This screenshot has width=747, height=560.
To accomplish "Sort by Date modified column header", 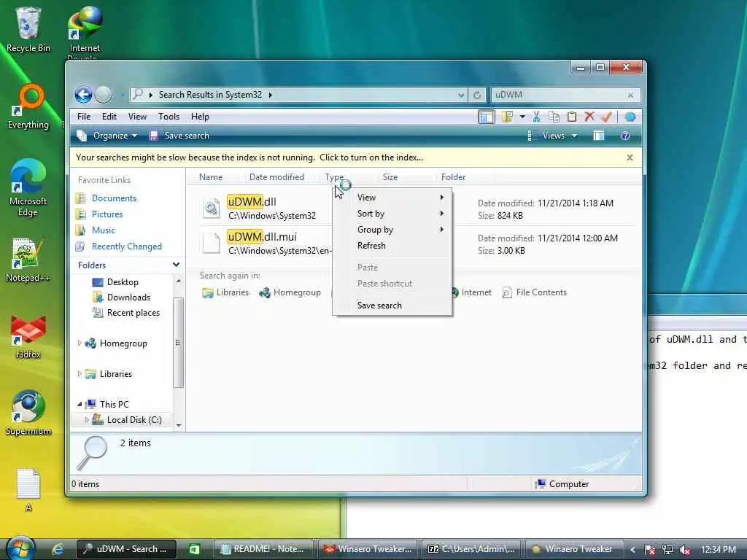I will tap(276, 177).
